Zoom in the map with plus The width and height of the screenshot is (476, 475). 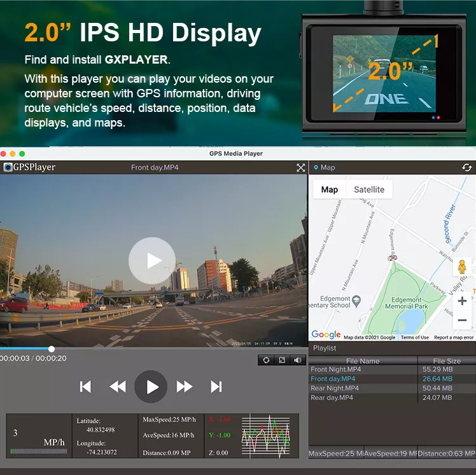[462, 301]
